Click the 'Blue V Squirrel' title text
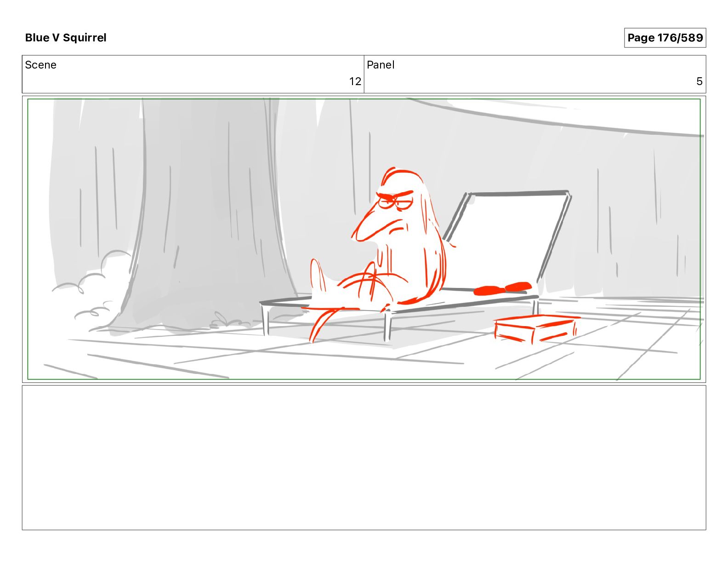The width and height of the screenshot is (728, 563). pos(66,38)
